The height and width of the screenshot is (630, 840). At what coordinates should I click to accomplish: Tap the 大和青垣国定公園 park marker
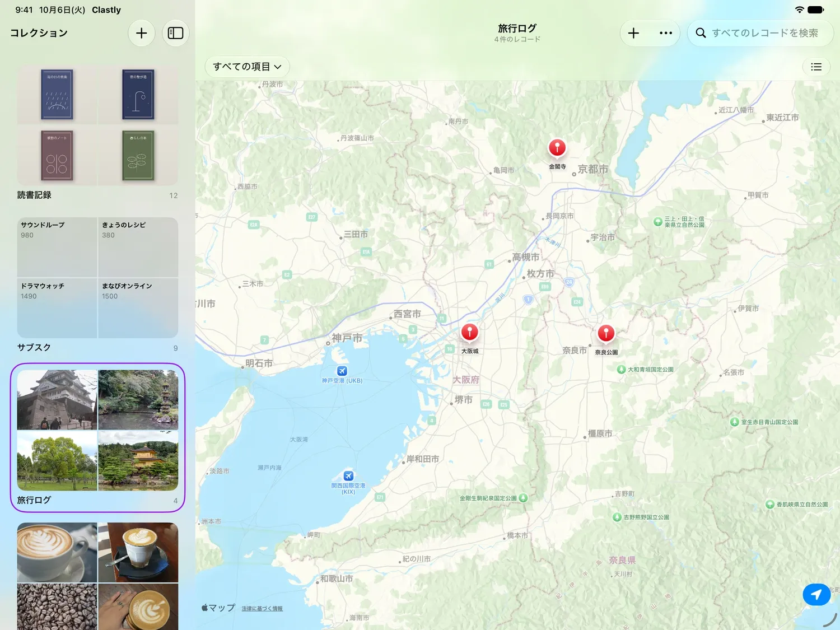click(x=621, y=370)
